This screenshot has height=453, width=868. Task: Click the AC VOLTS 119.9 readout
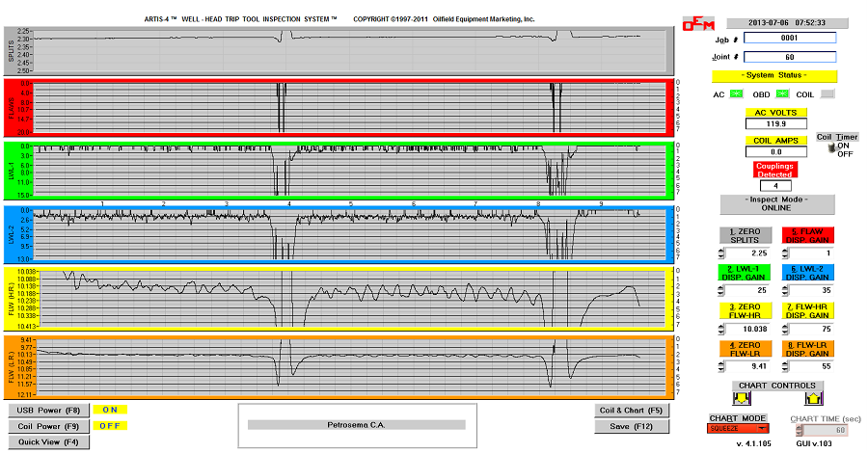click(776, 124)
